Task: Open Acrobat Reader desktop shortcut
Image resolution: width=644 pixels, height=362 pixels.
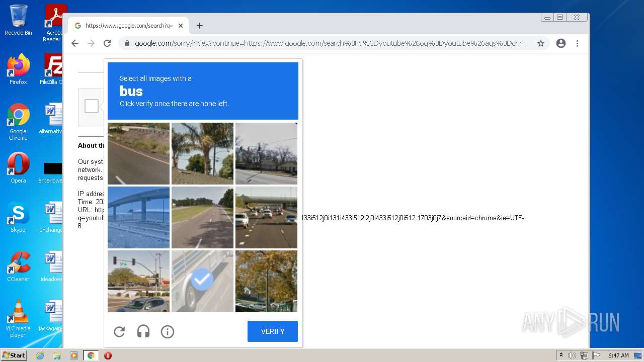Action: coord(52,23)
